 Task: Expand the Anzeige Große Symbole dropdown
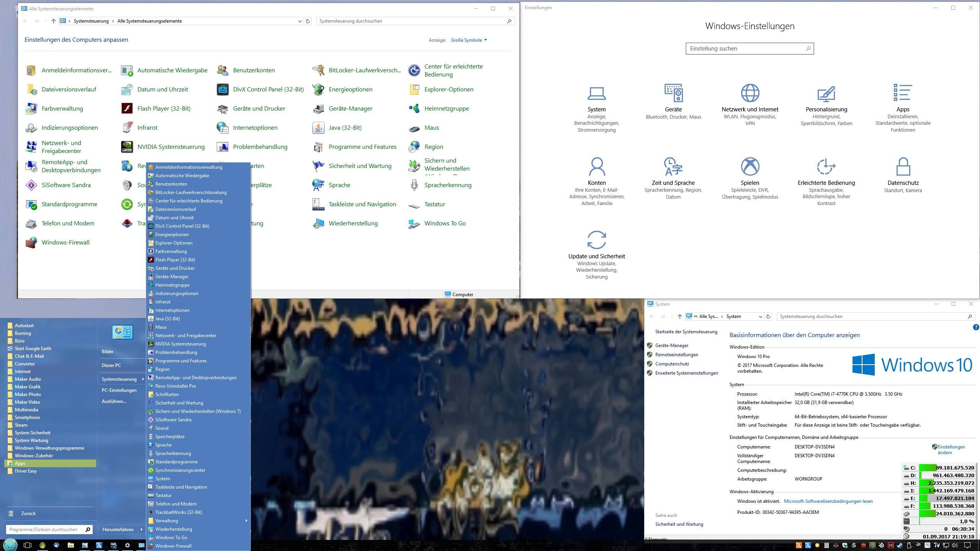point(469,40)
